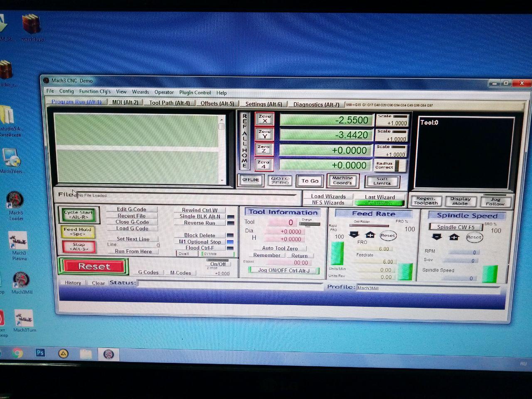Toggle Single BLK Alt-N mode

point(200,217)
